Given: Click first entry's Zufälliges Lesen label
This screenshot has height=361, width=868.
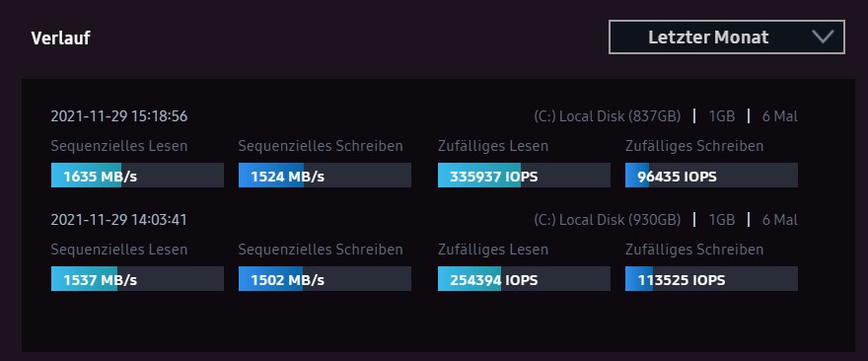Looking at the screenshot, I should point(492,146).
